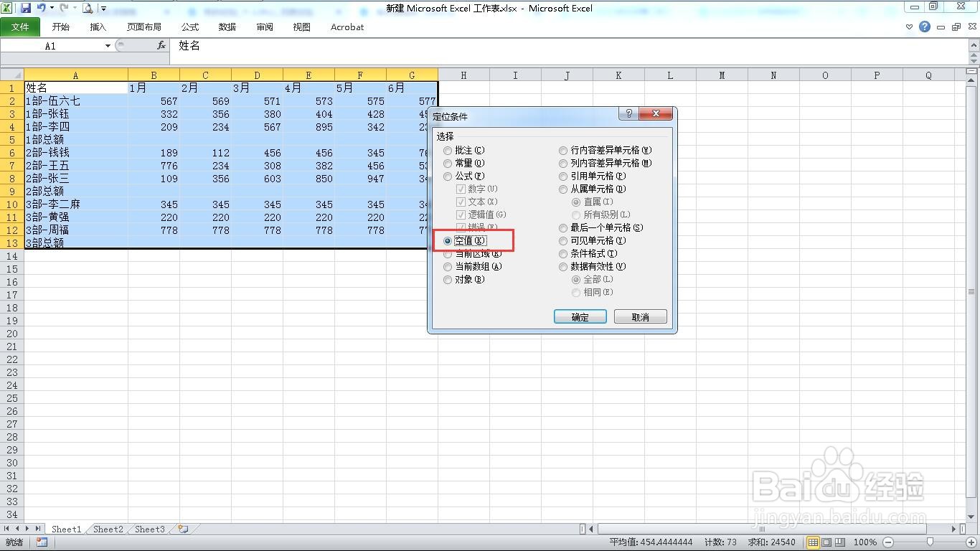This screenshot has width=980, height=551.
Task: Switch to the 页面布局 ribbon tab
Action: tap(144, 27)
